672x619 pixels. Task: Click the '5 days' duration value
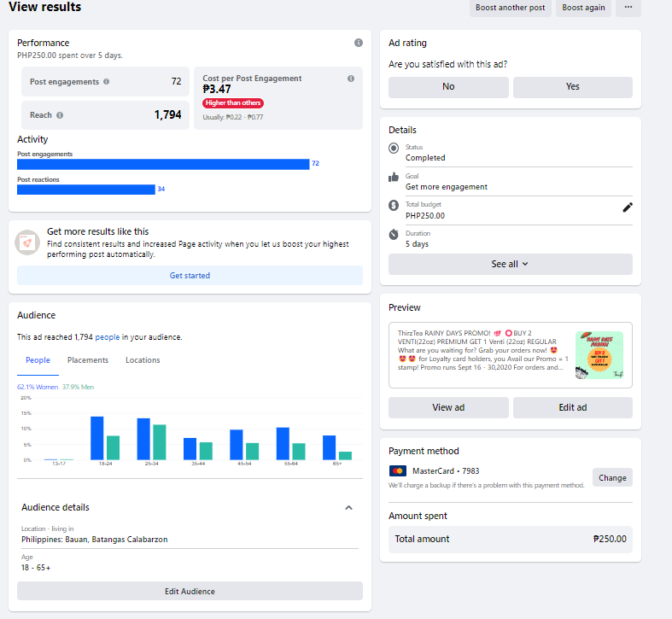point(417,244)
